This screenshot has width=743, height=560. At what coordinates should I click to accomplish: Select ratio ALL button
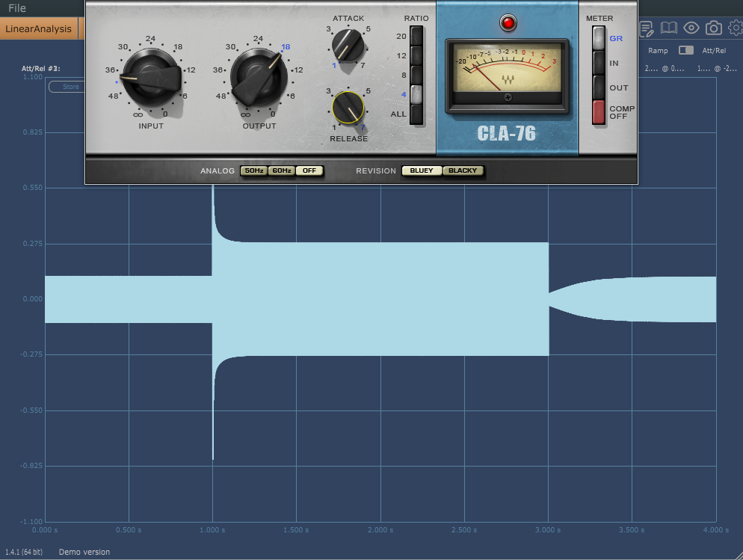[416, 114]
